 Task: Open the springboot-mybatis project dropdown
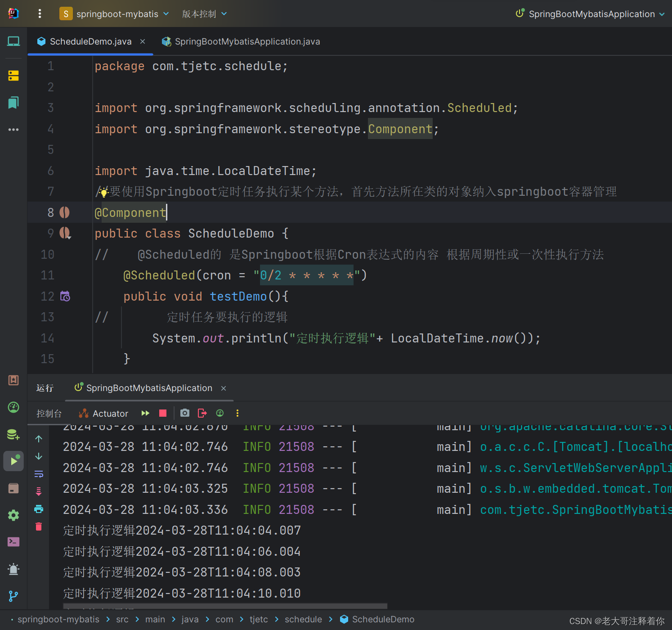[x=115, y=13]
